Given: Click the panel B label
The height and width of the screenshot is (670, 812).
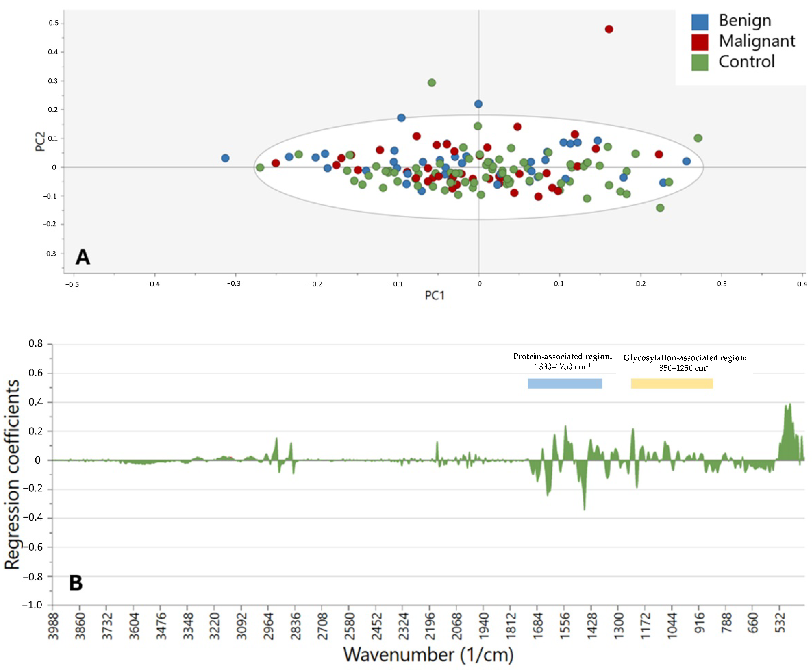Looking at the screenshot, I should [x=76, y=583].
